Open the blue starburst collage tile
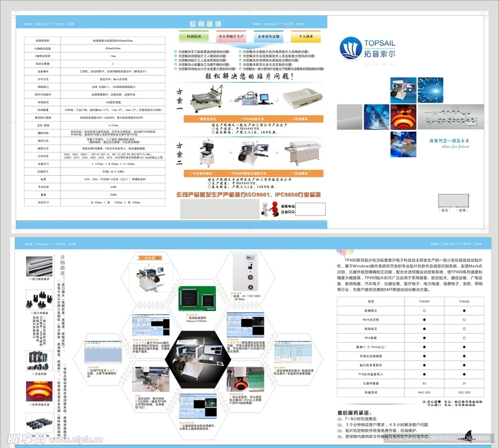The image size is (499, 448). (430, 90)
